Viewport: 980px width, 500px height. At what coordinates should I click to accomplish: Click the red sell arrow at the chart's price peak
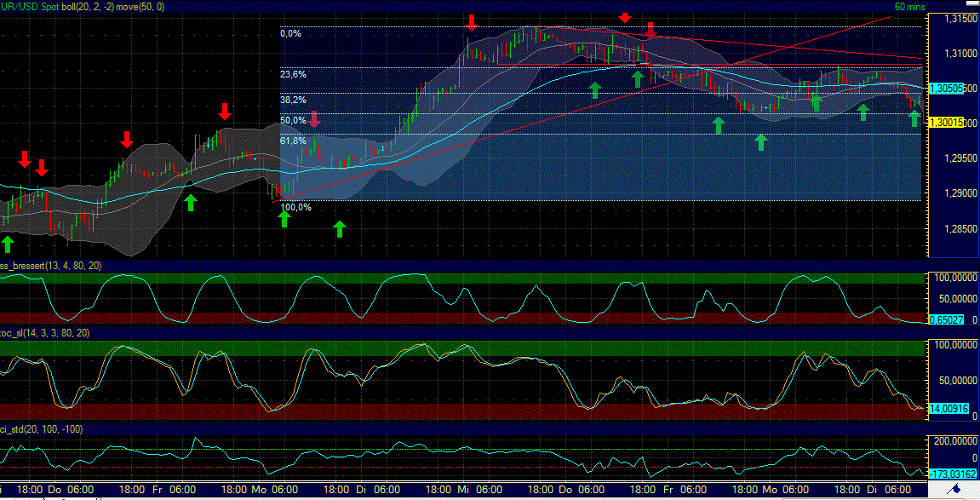point(626,17)
